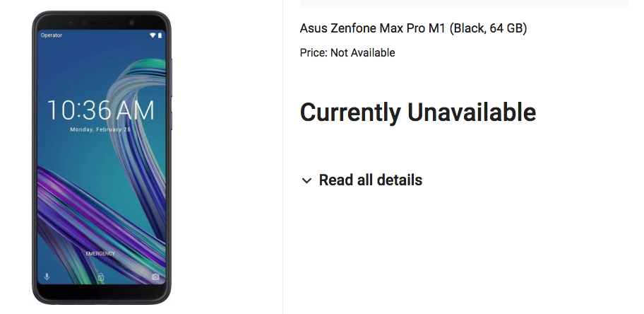Expand the chevron beside Read all details
Screen dimensions: 644x314
(x=306, y=180)
